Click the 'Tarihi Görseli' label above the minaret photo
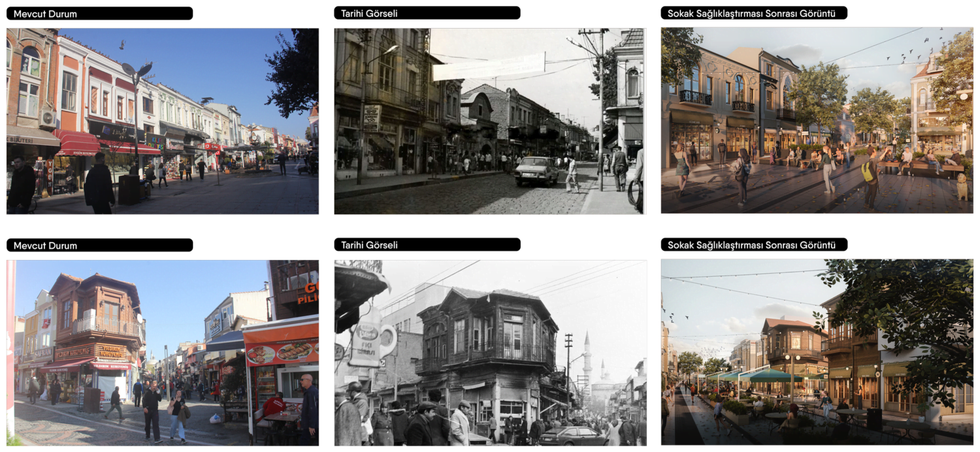The width and height of the screenshot is (980, 452). (x=369, y=246)
